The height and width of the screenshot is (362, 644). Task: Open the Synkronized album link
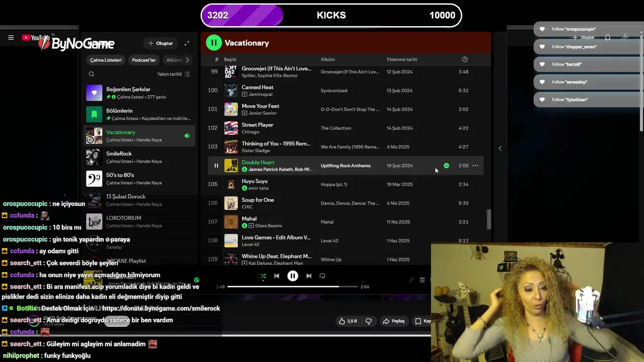(x=334, y=90)
